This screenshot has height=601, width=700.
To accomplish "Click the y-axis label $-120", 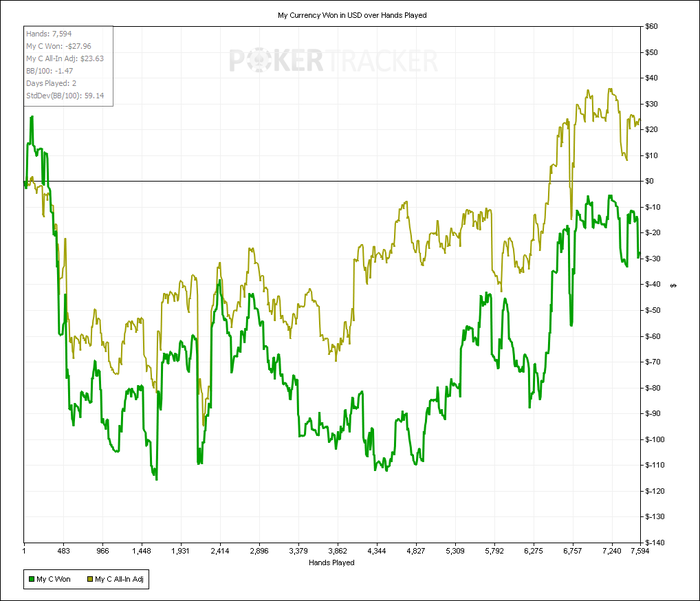I will point(654,491).
